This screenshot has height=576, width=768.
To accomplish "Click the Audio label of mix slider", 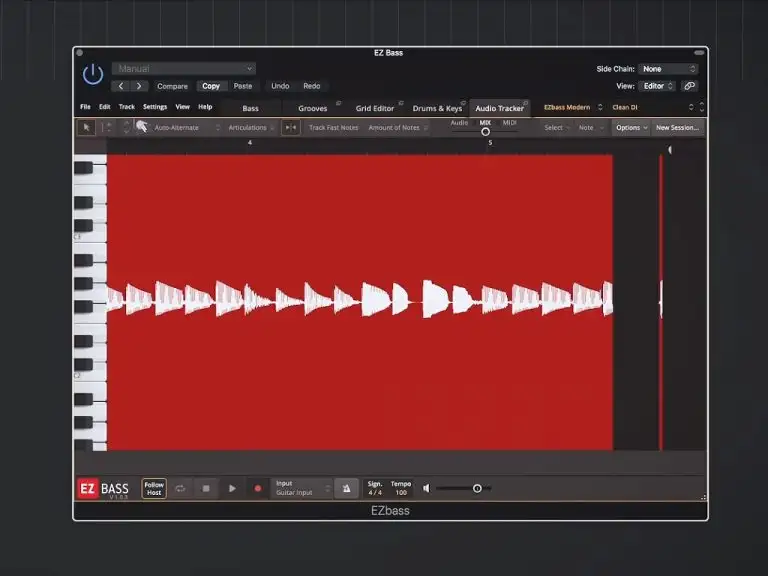I will click(459, 122).
